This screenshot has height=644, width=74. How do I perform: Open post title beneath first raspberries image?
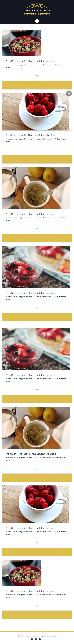pos(31,135)
